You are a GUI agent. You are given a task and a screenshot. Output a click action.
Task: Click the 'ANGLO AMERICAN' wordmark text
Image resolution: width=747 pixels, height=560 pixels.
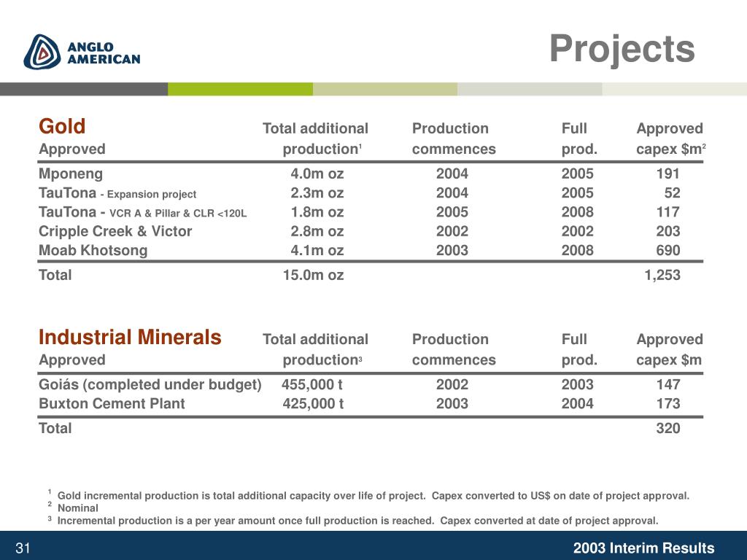[104, 52]
